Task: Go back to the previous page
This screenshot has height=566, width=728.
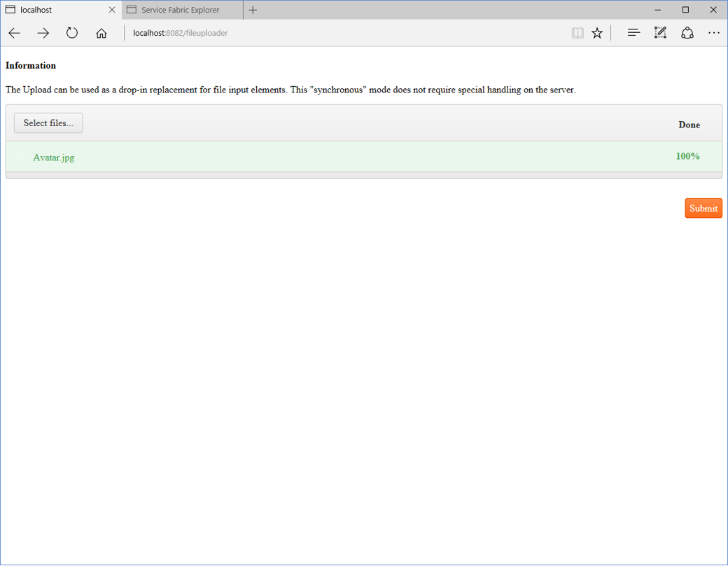Action: (x=15, y=33)
